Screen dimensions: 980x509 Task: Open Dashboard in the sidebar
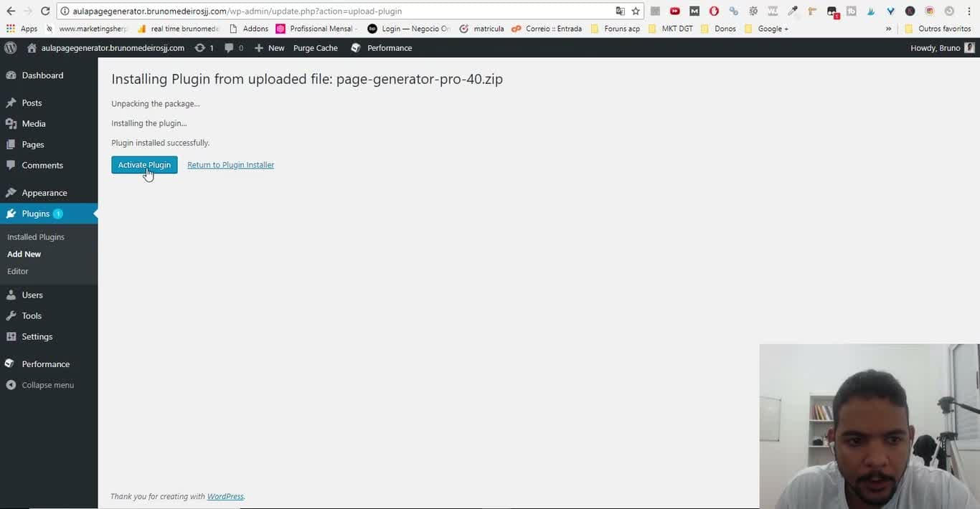pos(49,75)
